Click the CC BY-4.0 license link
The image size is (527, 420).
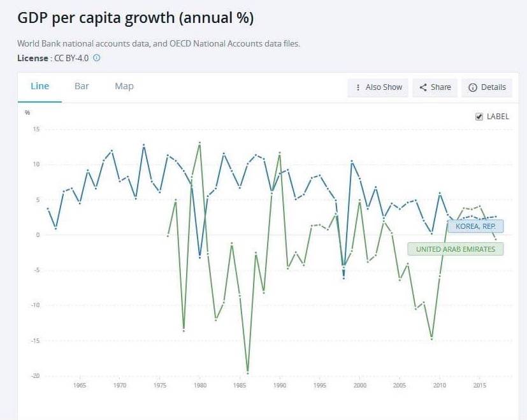[x=71, y=58]
